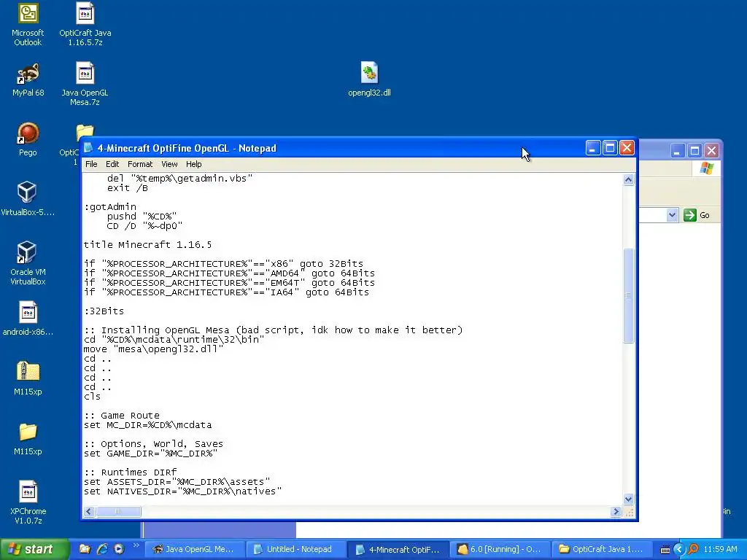Click the vertical scrollbar thumb in Notepad
Screen dimensions: 747x560
(x=628, y=296)
